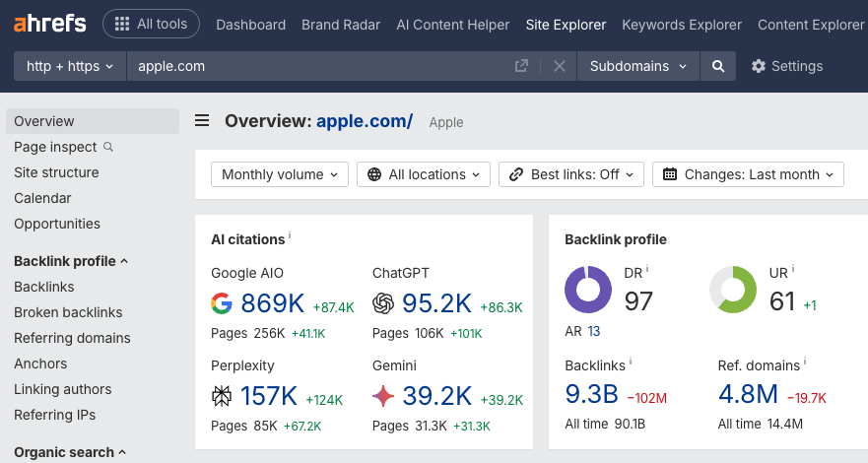Open the All locations dropdown
The height and width of the screenshot is (463, 868).
click(x=424, y=174)
